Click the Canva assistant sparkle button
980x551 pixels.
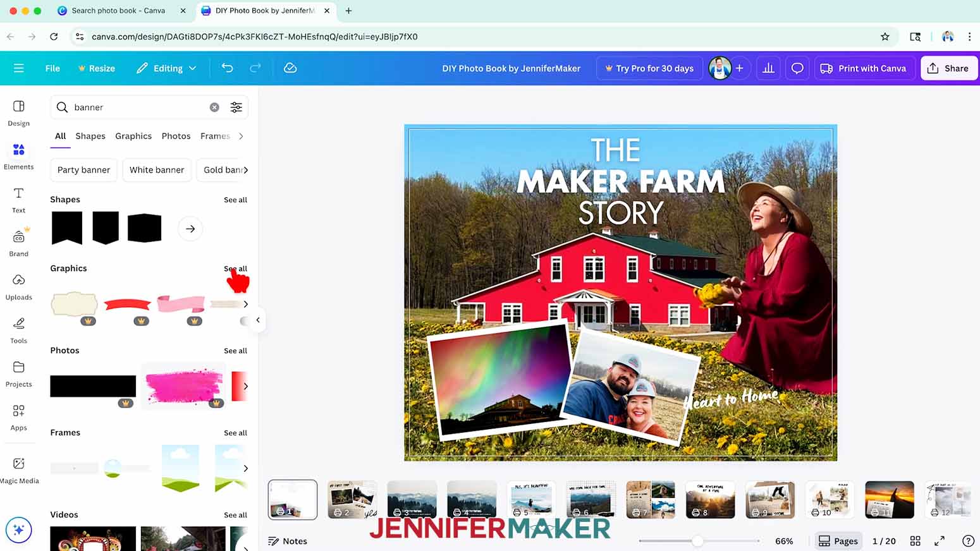tap(18, 530)
